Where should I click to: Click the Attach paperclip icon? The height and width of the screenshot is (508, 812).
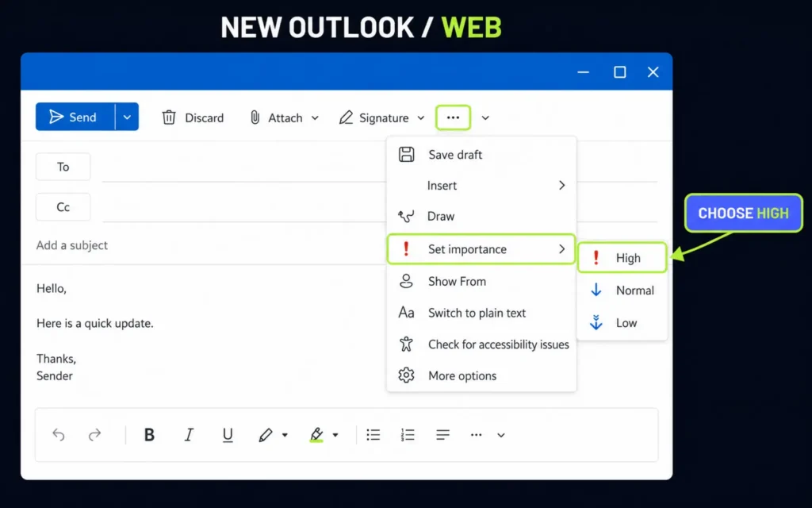tap(255, 117)
